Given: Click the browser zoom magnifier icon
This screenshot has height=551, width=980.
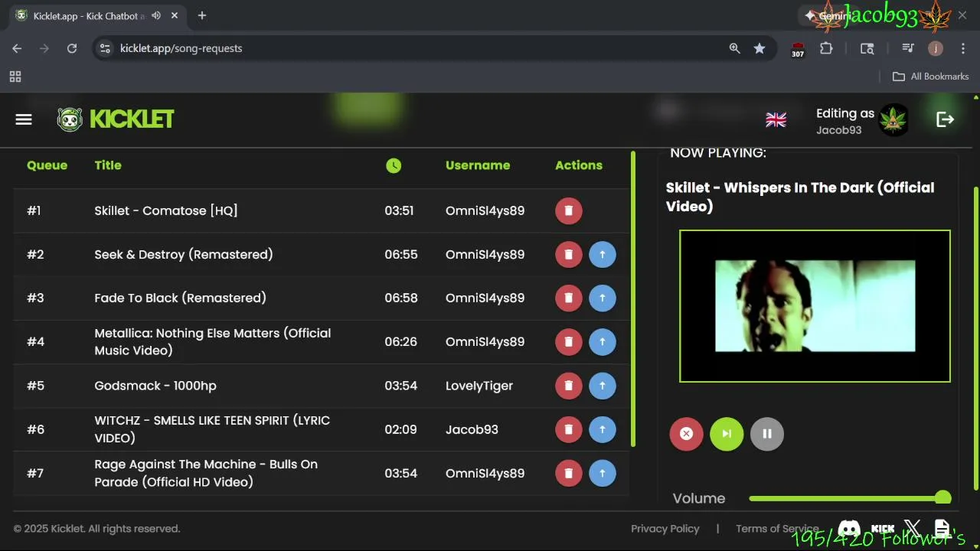Looking at the screenshot, I should (x=735, y=48).
